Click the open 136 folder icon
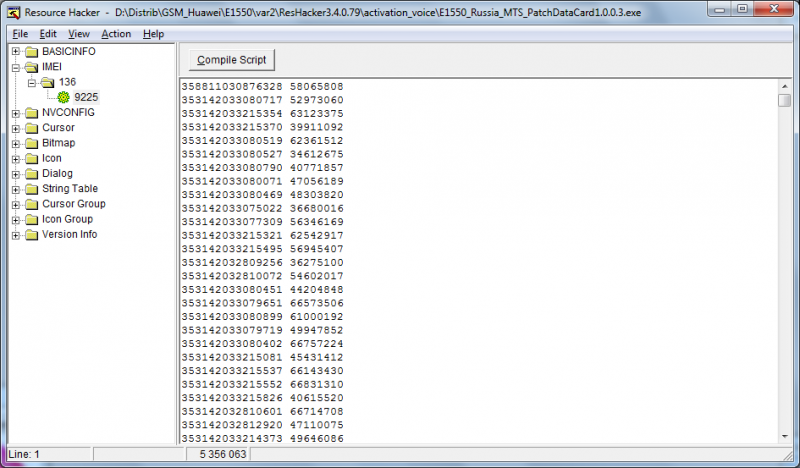The width and height of the screenshot is (800, 468). (47, 82)
